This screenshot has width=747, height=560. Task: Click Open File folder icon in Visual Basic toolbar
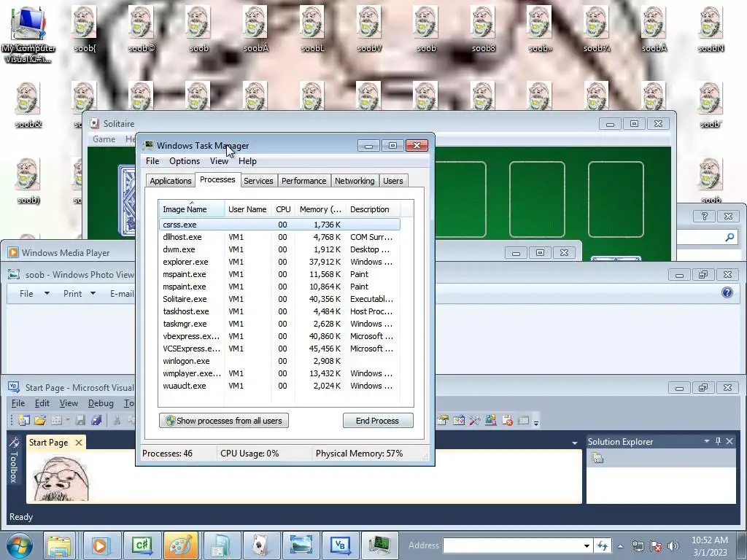coord(40,420)
